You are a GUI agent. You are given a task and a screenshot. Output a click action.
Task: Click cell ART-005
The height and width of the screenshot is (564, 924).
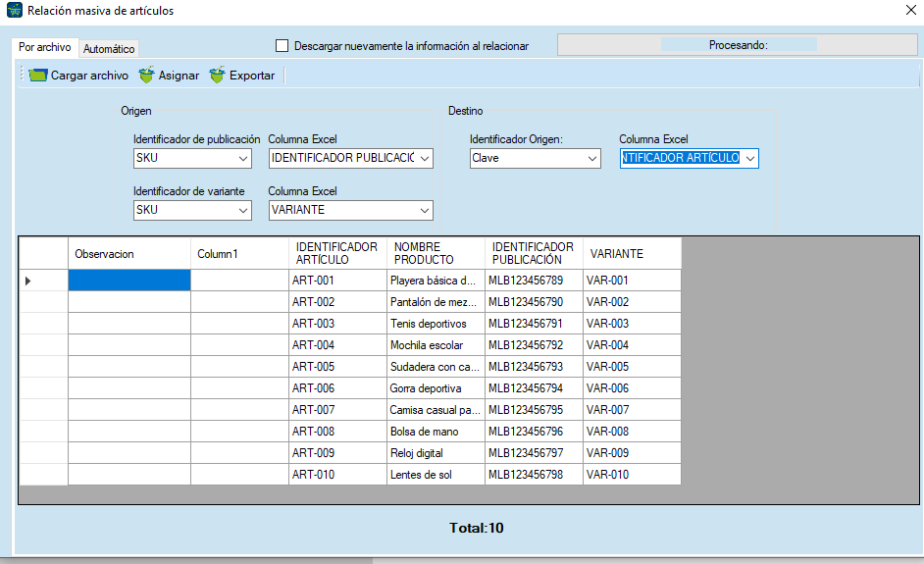click(x=337, y=367)
